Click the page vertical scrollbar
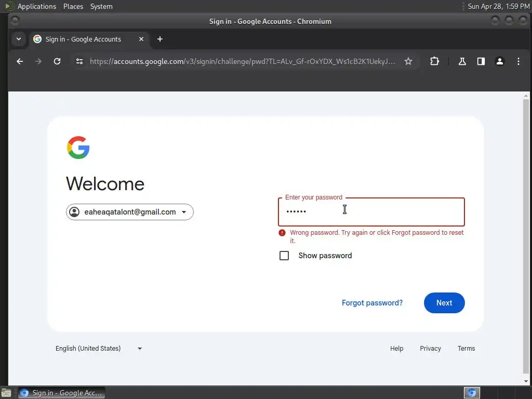Image resolution: width=532 pixels, height=399 pixels. (x=526, y=236)
